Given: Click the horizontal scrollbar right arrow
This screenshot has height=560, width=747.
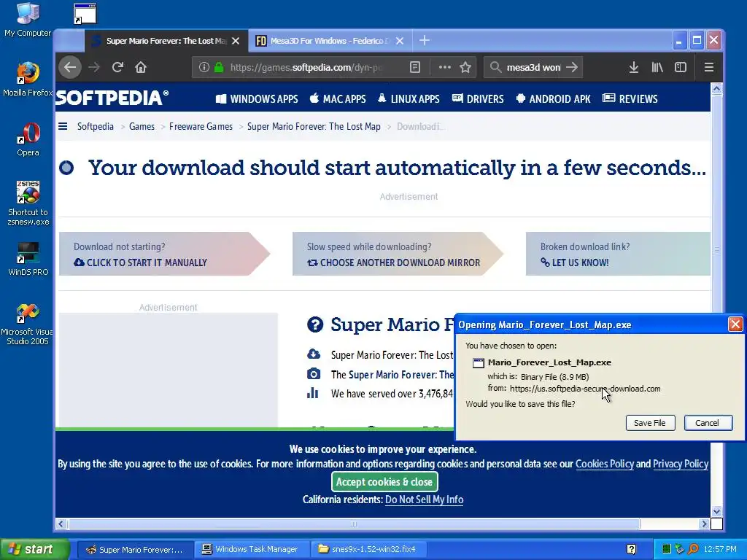Looking at the screenshot, I should [704, 524].
